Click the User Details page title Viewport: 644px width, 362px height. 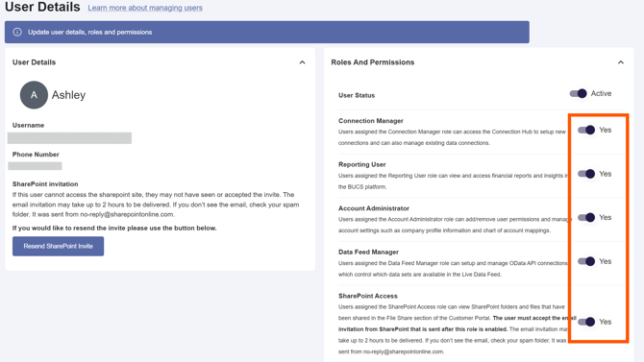[x=42, y=7]
